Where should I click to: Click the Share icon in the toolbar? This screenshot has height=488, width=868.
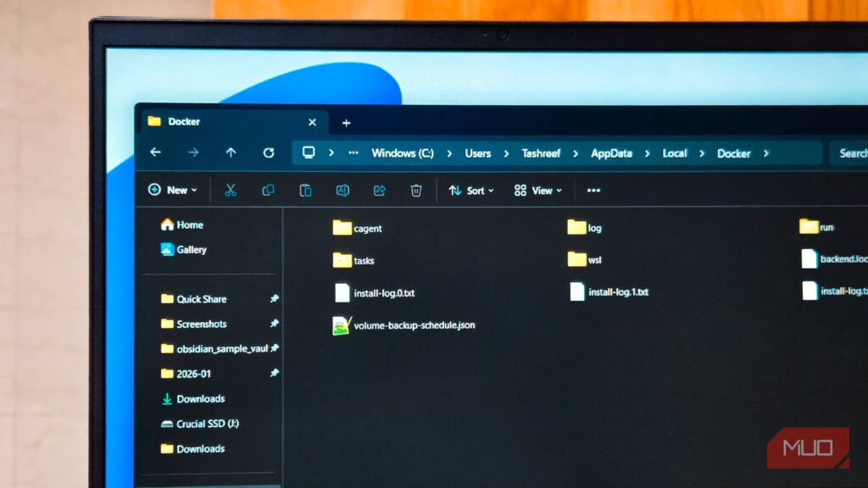coord(378,191)
